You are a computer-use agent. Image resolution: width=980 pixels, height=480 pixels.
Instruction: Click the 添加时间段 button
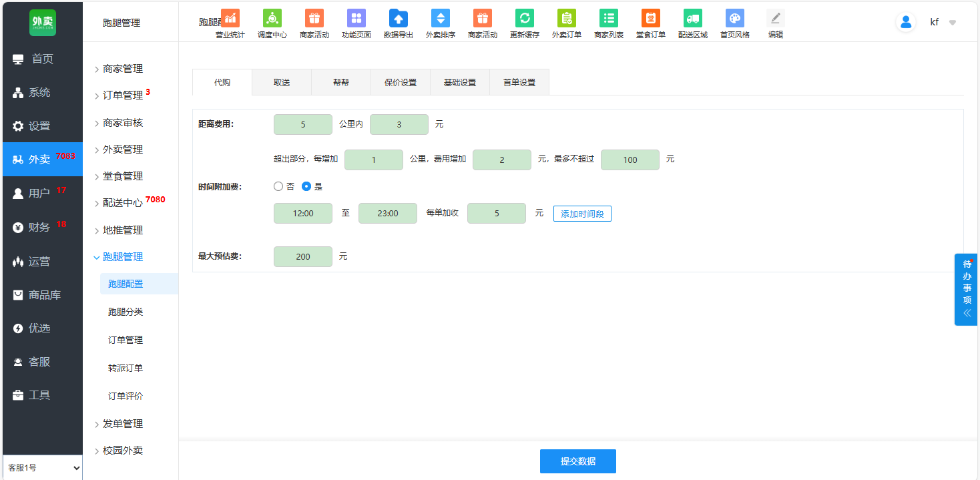pos(582,214)
